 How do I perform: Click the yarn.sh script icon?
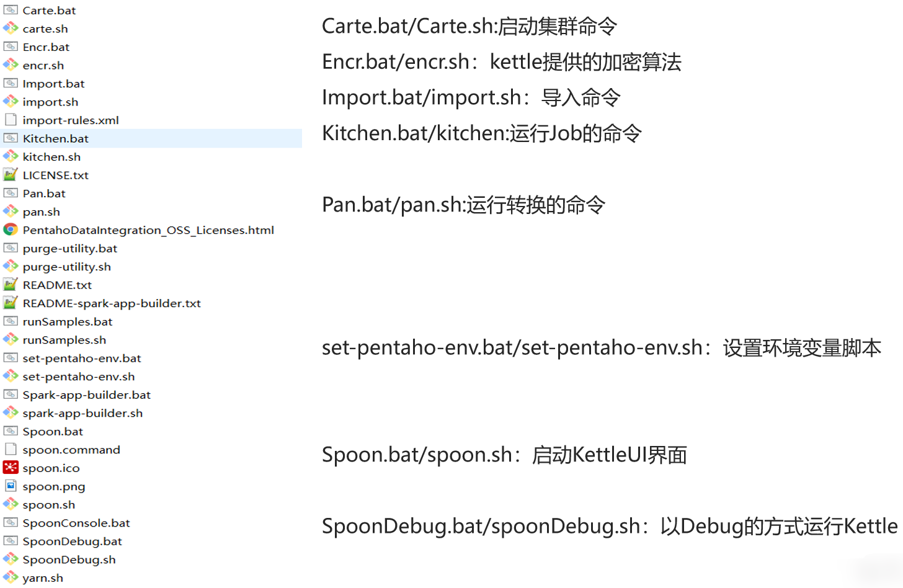click(x=11, y=577)
